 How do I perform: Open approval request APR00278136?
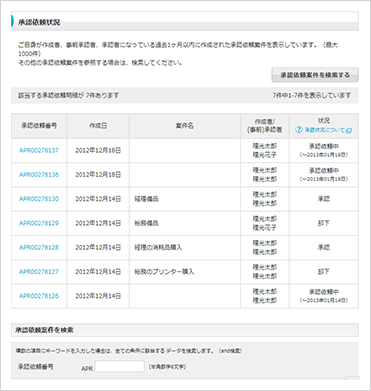pyautogui.click(x=39, y=175)
